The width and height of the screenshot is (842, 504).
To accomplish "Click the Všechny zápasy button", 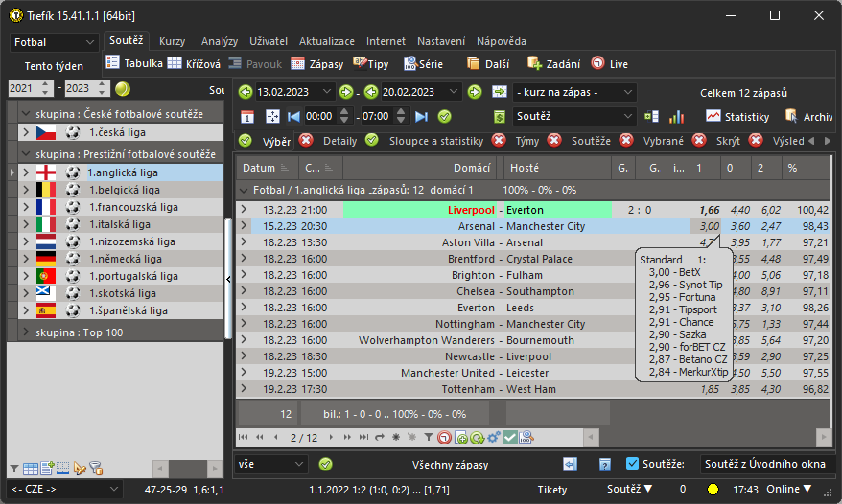I will point(450,465).
